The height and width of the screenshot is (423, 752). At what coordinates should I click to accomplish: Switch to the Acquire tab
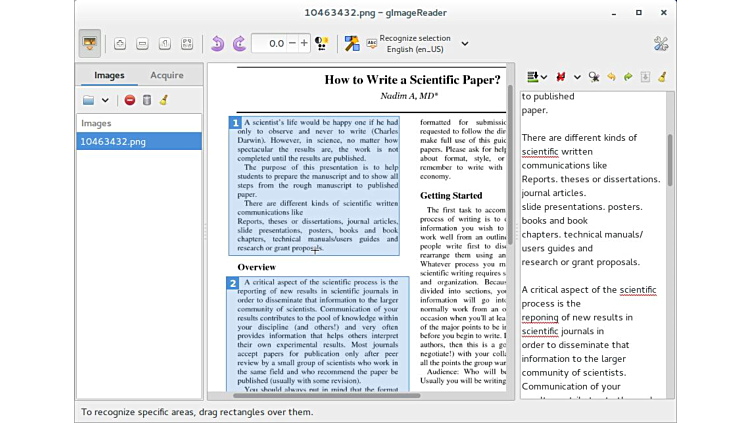click(167, 75)
